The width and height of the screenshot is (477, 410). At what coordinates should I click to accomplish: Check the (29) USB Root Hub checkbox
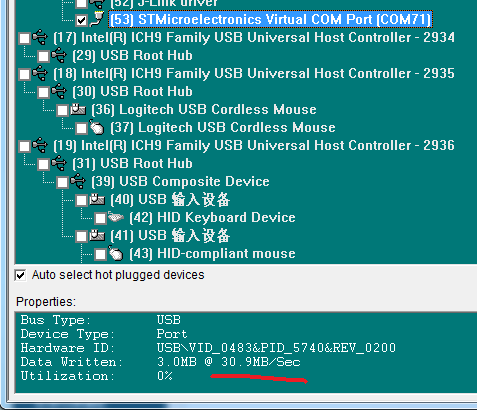(x=44, y=56)
